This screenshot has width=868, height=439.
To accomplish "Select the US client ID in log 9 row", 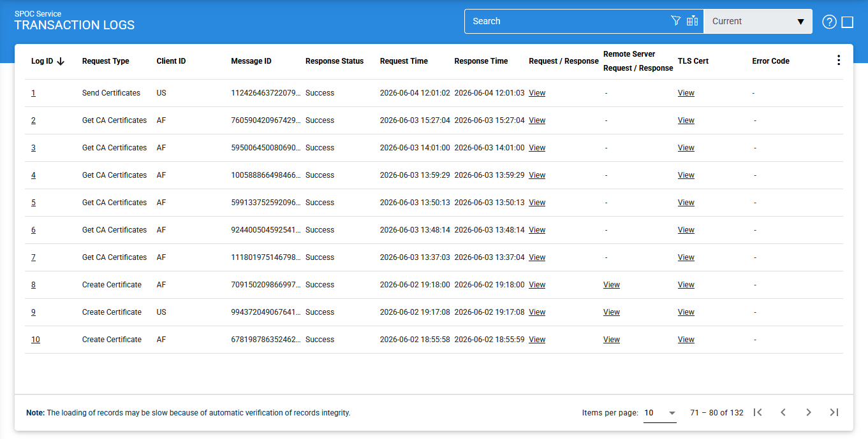I will [161, 312].
